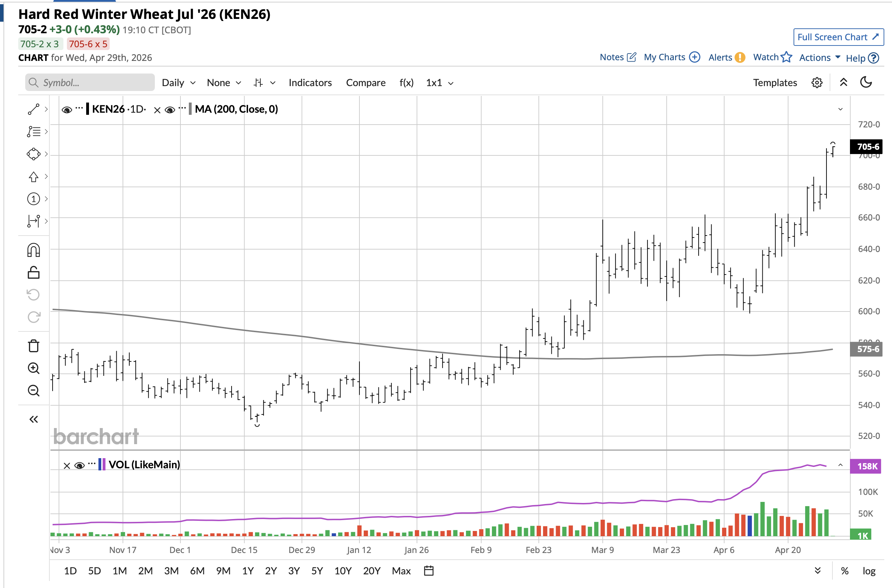Click the Symbol search field
Screen dimensions: 892x588
tap(90, 83)
